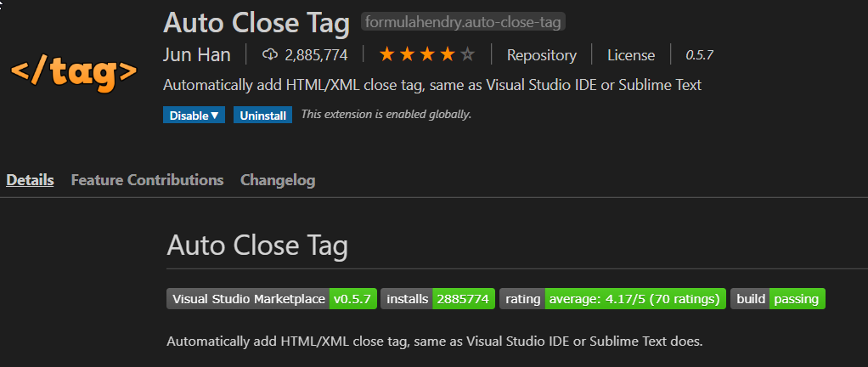868x367 pixels.
Task: Click the cloud download installs icon
Action: point(269,55)
